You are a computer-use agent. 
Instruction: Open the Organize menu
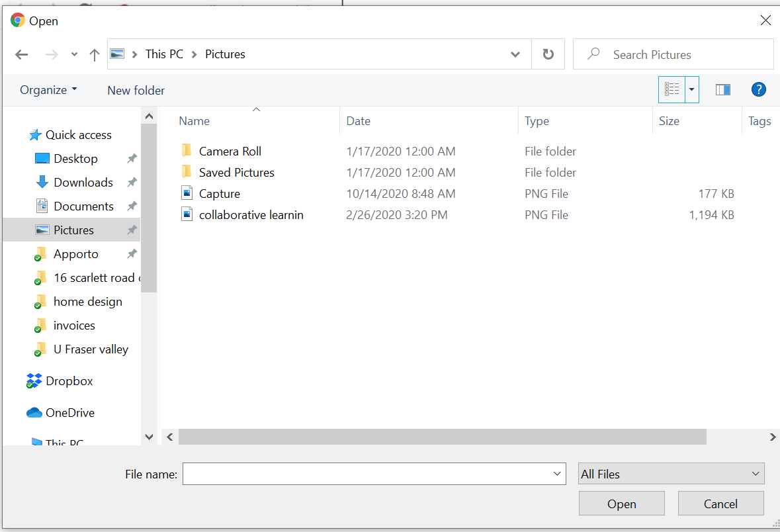point(48,90)
